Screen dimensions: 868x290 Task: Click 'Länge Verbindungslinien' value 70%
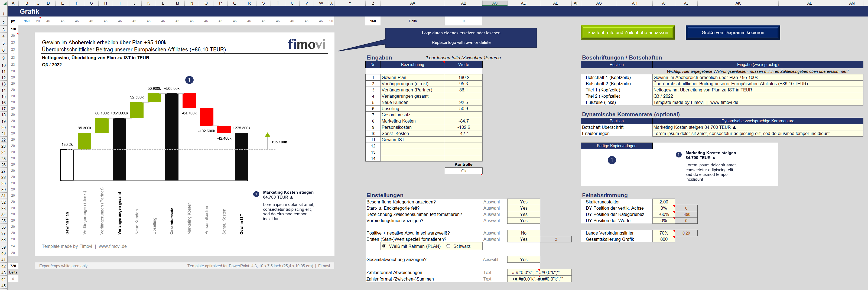pos(664,233)
